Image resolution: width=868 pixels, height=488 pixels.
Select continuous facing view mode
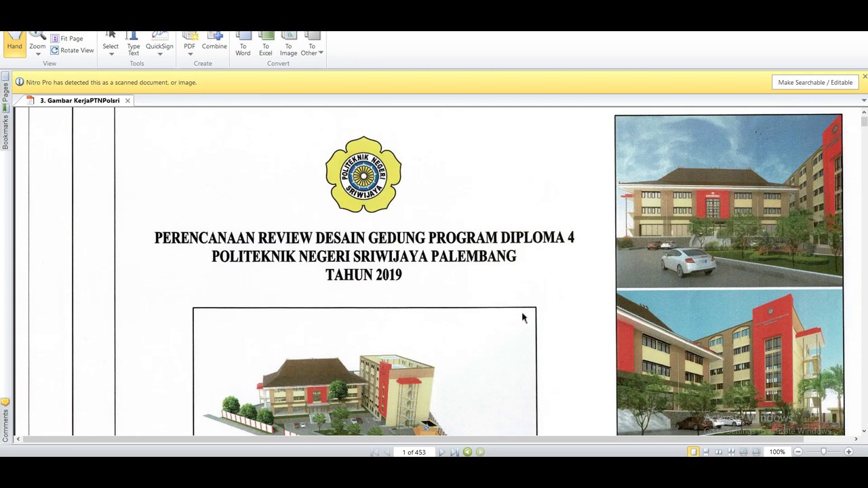(731, 452)
